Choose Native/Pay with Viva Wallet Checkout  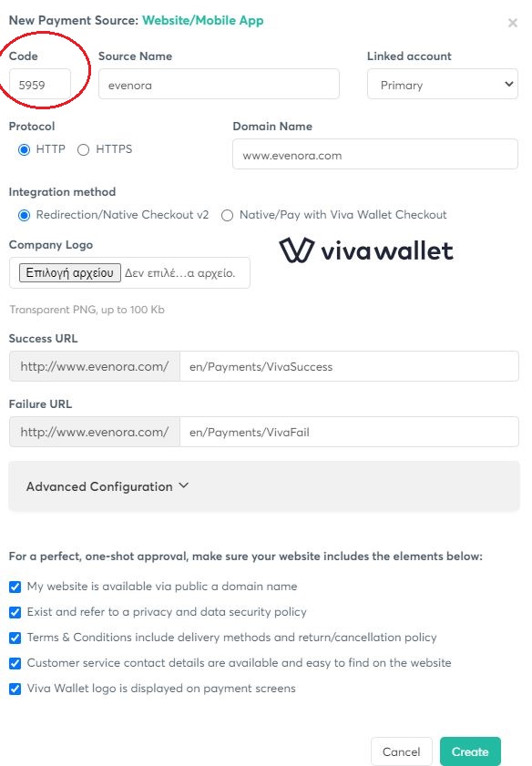coord(227,215)
